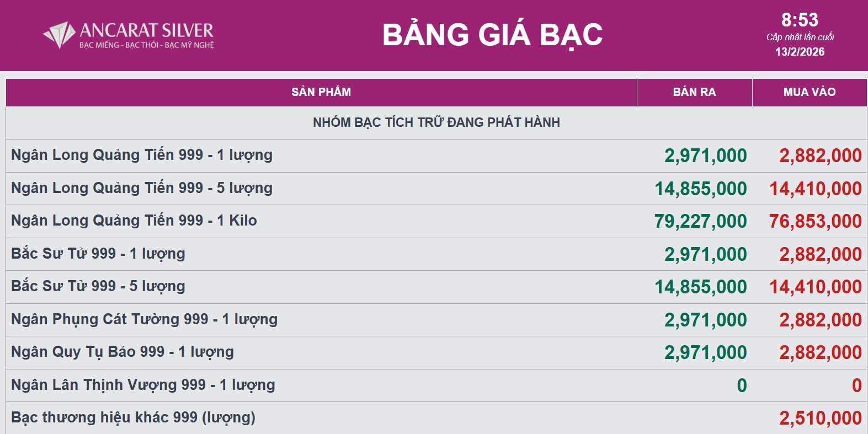This screenshot has width=868, height=434.
Task: Select Bắc Sư Tử 999 - 1 lượng
Action: coord(98,254)
